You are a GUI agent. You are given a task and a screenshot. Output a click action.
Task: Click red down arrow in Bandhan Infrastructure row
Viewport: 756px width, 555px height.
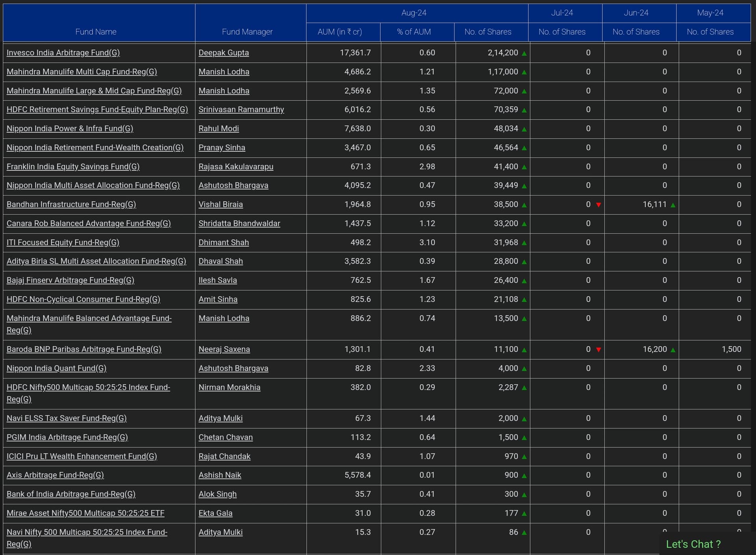point(598,205)
